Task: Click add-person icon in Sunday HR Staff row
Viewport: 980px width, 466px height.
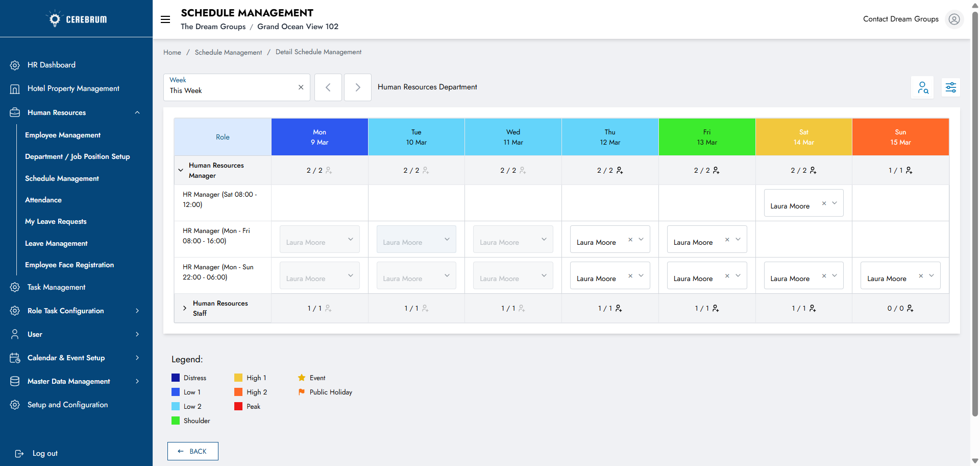Action: point(910,308)
